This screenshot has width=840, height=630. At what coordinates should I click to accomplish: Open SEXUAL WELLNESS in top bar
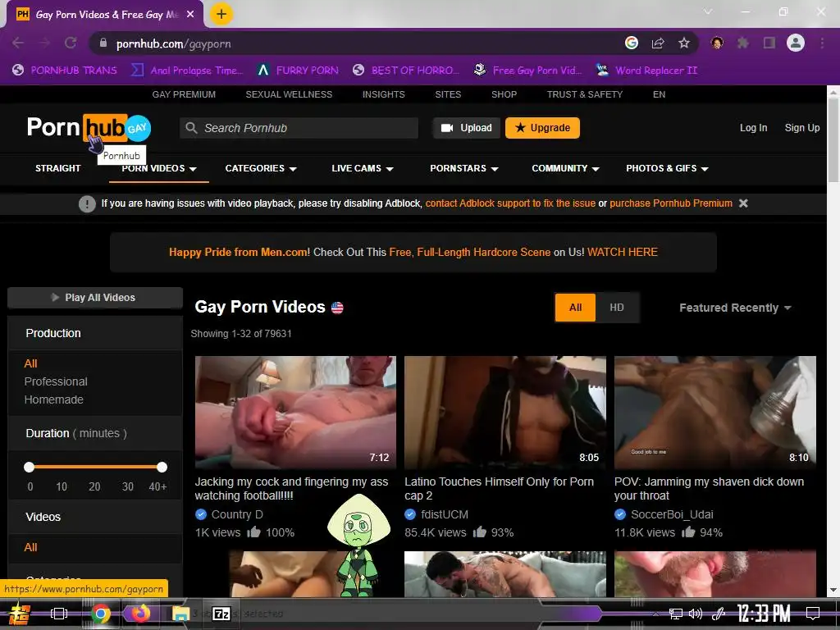tap(289, 94)
